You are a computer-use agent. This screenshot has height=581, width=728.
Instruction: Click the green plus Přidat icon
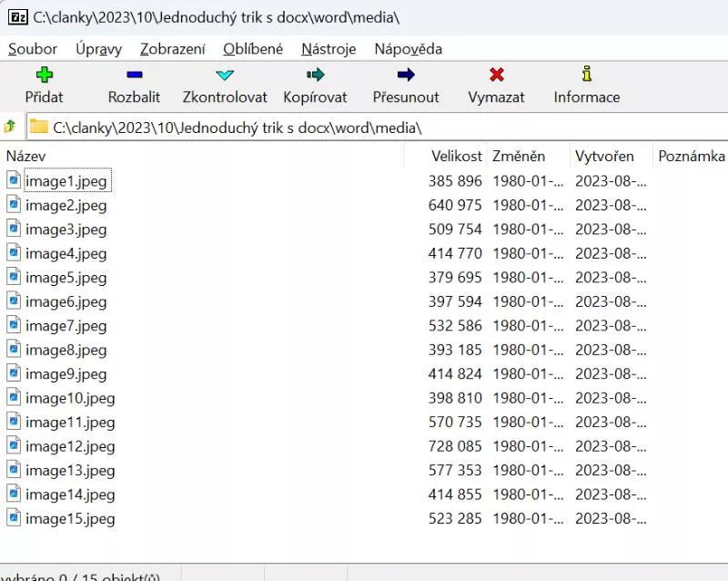tap(44, 76)
